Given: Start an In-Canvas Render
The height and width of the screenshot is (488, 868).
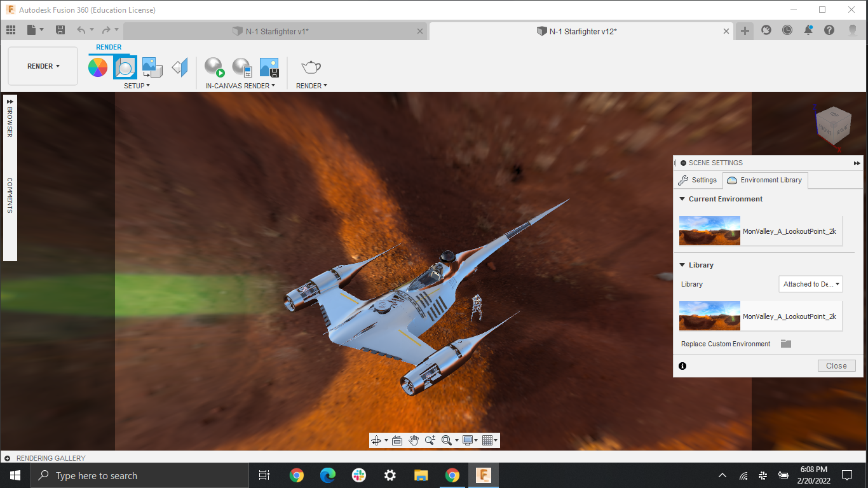Looking at the screenshot, I should pos(214,67).
